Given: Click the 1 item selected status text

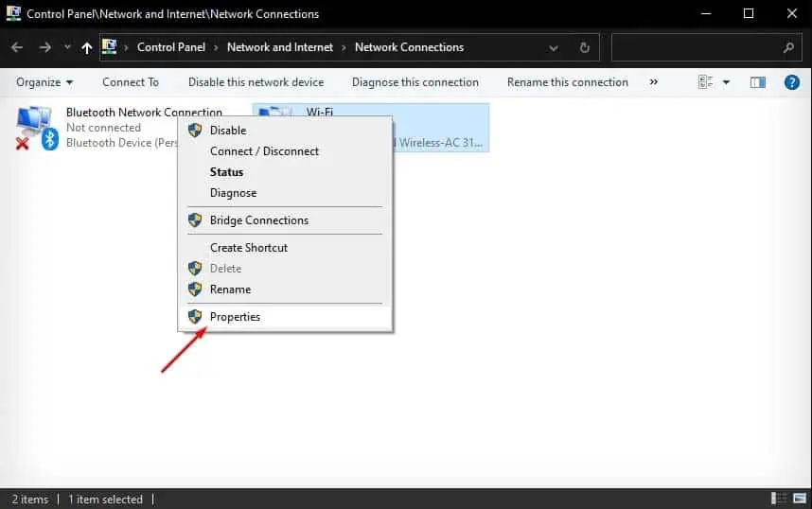Looking at the screenshot, I should coord(105,500).
